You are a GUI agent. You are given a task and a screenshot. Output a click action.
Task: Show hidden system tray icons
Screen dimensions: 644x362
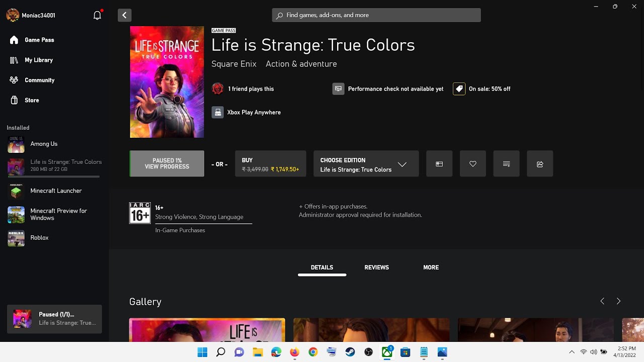(x=572, y=352)
